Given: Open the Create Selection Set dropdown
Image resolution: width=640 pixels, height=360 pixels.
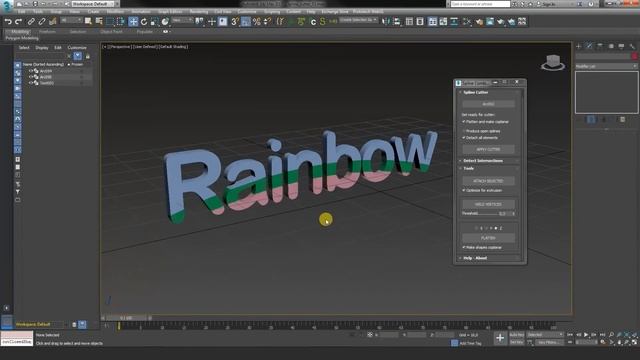Looking at the screenshot, I should (358, 20).
